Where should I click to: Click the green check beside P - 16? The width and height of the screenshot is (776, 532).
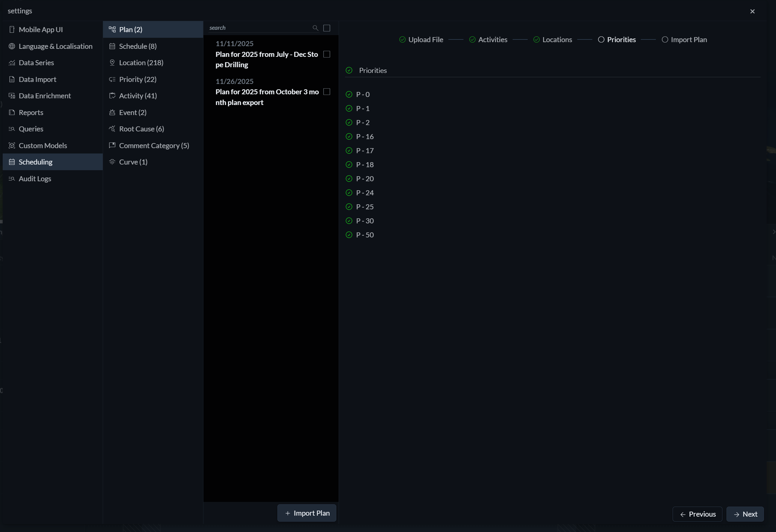pyautogui.click(x=349, y=136)
